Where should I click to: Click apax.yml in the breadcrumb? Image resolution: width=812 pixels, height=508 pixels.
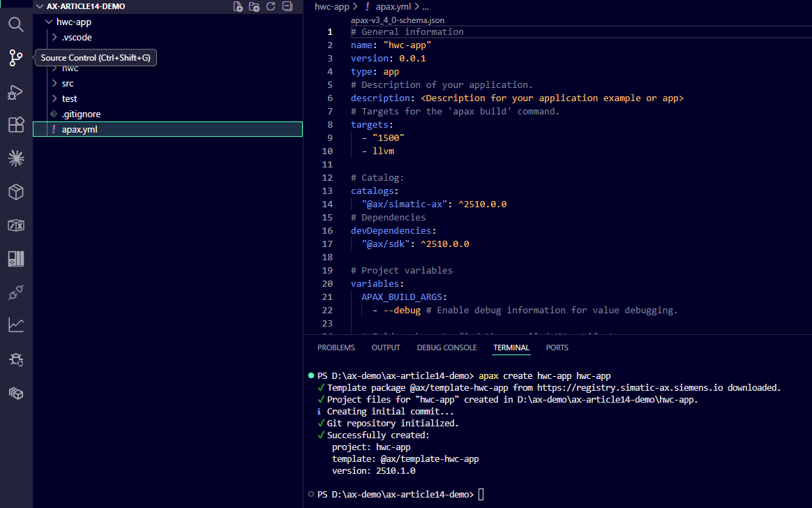tap(393, 7)
